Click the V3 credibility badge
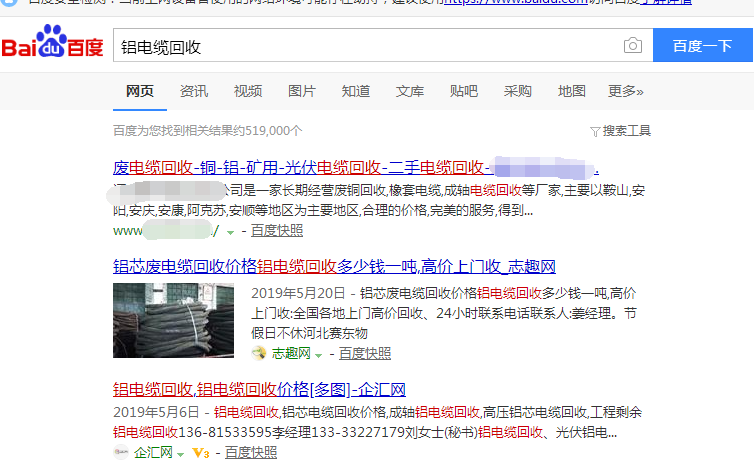The image size is (754, 465). click(201, 453)
